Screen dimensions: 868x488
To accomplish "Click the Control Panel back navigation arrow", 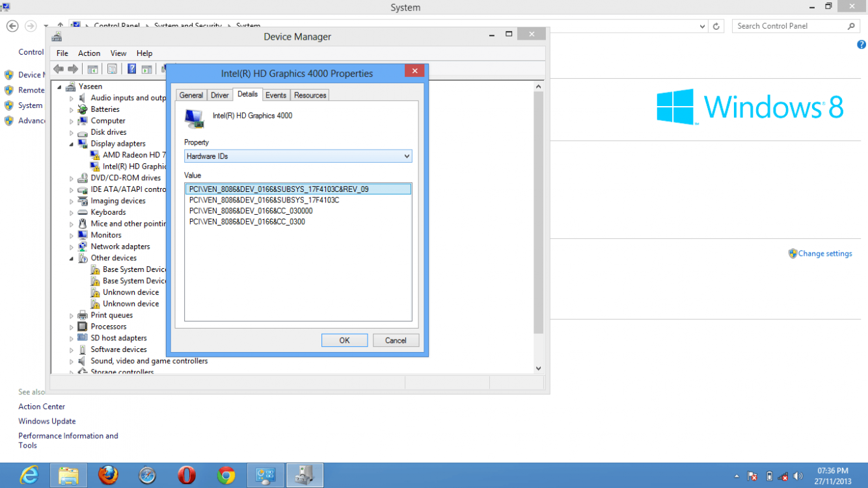I will [12, 26].
